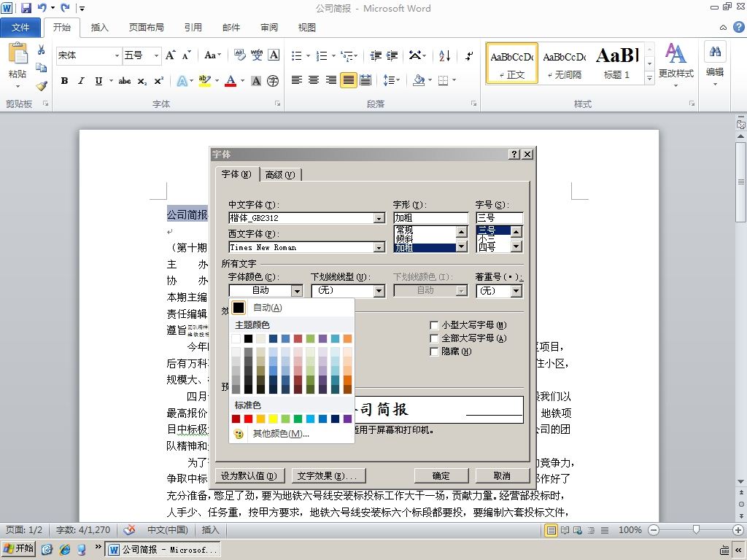Viewport: 747px width, 560px height.
Task: Switch to the View ribbon tab
Action: [307, 28]
